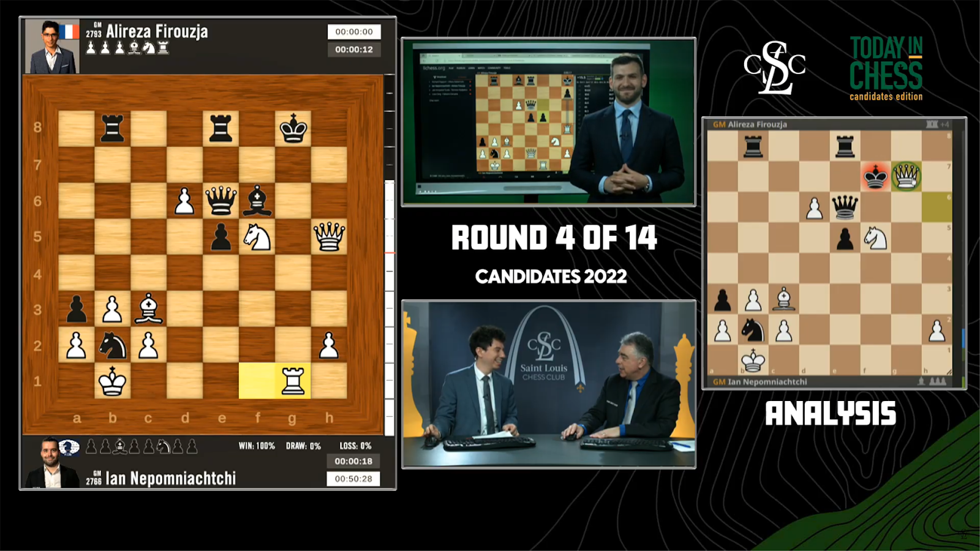Pick the black queen on e6, main board
Viewport: 980px width, 551px height.
click(x=221, y=201)
